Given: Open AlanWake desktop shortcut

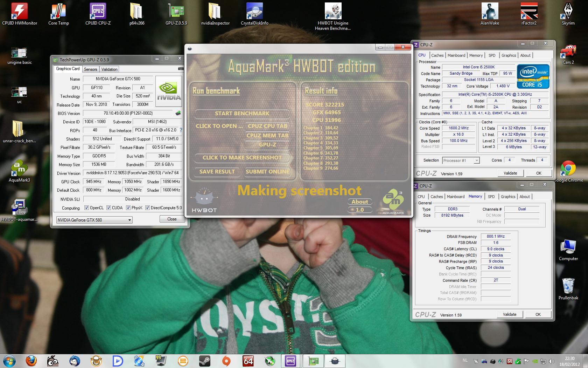Looking at the screenshot, I should (x=490, y=14).
